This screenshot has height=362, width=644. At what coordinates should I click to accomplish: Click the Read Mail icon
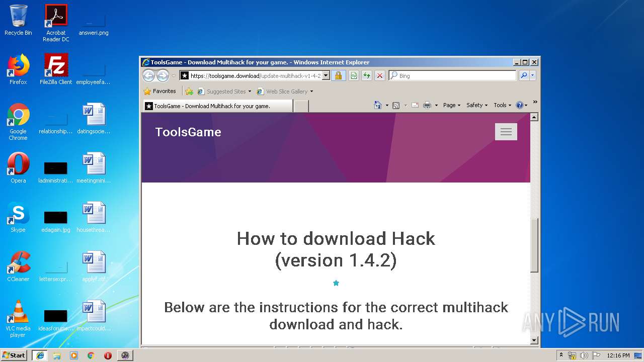(415, 105)
